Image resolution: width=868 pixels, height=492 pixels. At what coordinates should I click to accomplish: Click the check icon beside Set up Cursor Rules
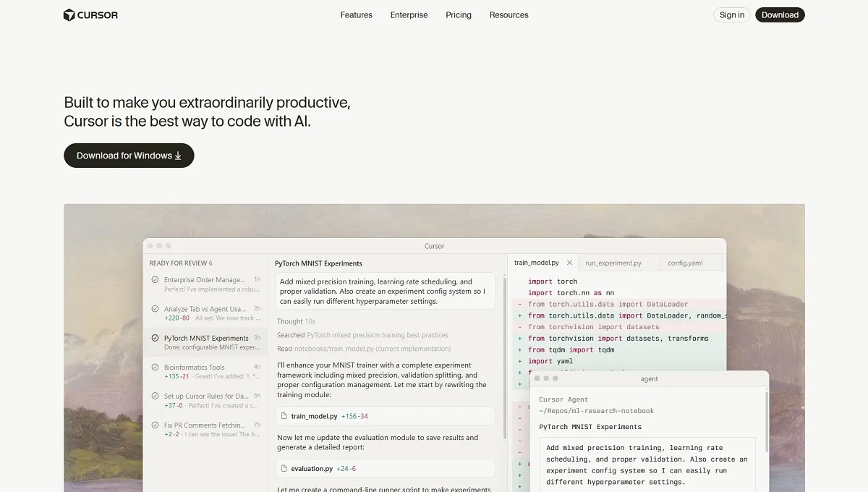pos(154,394)
